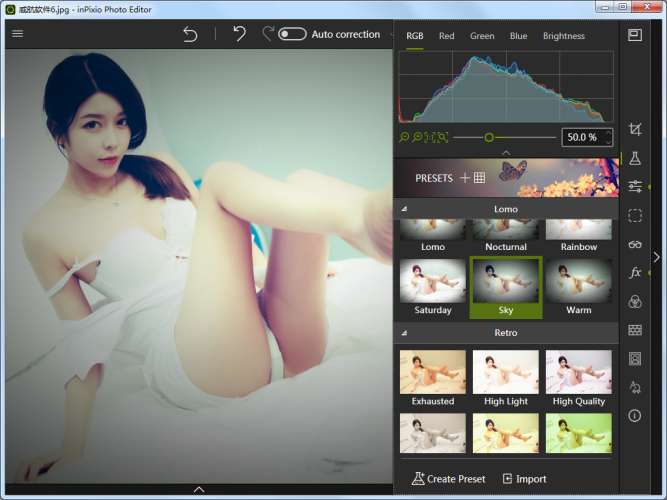Click the zoom level slider handle
This screenshot has width=667, height=500.
point(489,137)
